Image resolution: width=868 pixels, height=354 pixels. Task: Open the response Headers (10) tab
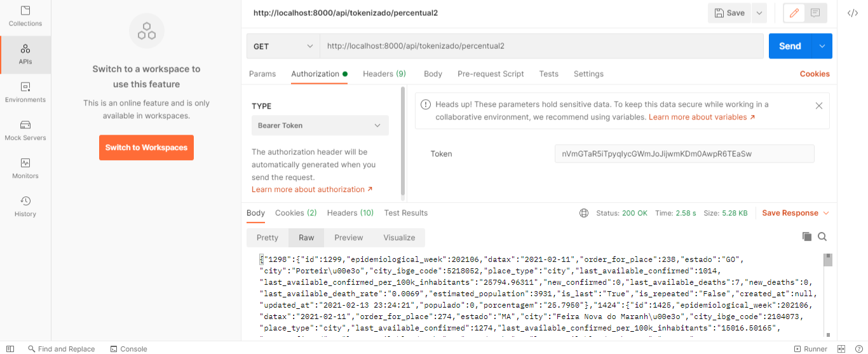click(350, 213)
